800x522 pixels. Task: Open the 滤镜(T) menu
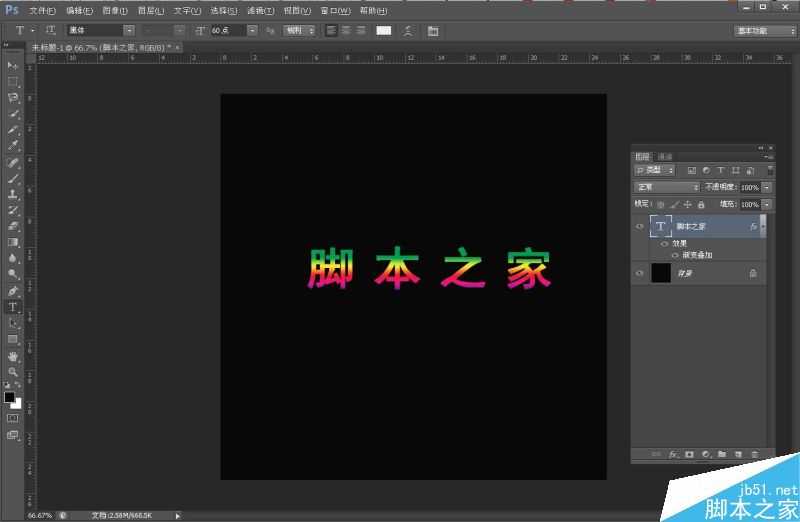click(260, 10)
